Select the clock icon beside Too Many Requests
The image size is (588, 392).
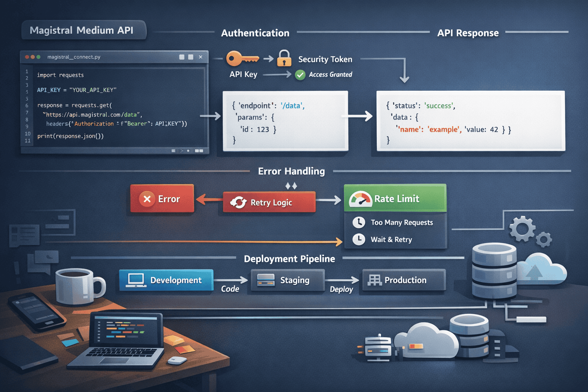[x=359, y=222]
